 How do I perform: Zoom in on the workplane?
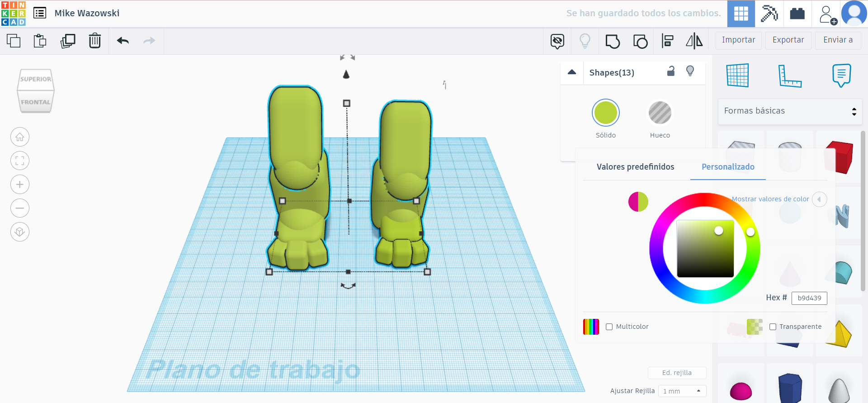pyautogui.click(x=20, y=185)
